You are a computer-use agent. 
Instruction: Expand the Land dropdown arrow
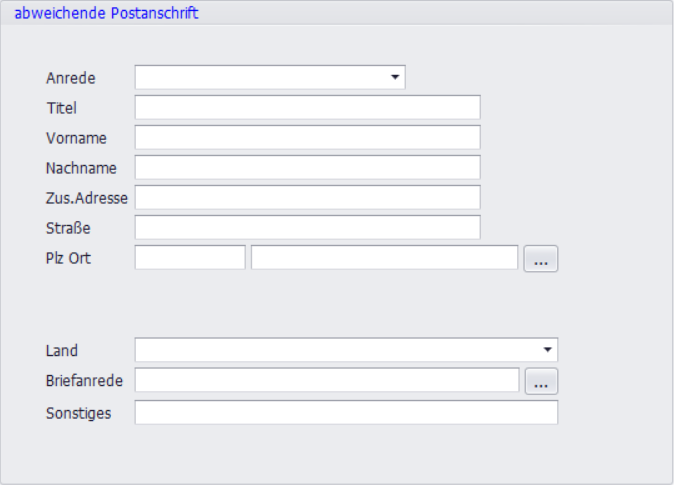pyautogui.click(x=547, y=350)
